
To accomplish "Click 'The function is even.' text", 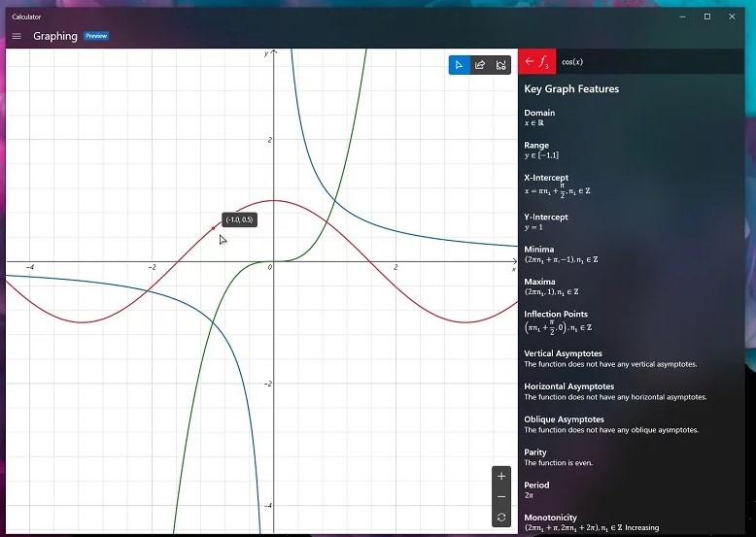I will tap(559, 463).
